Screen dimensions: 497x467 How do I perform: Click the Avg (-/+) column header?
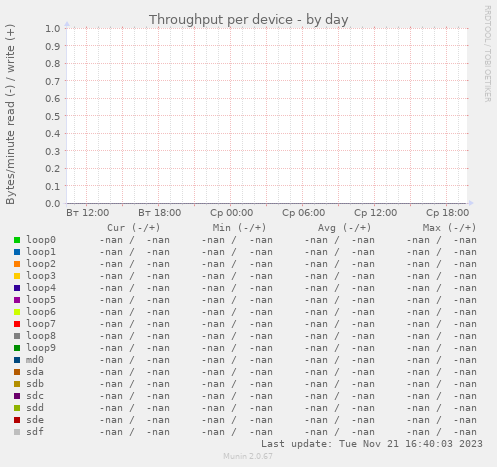coord(344,228)
